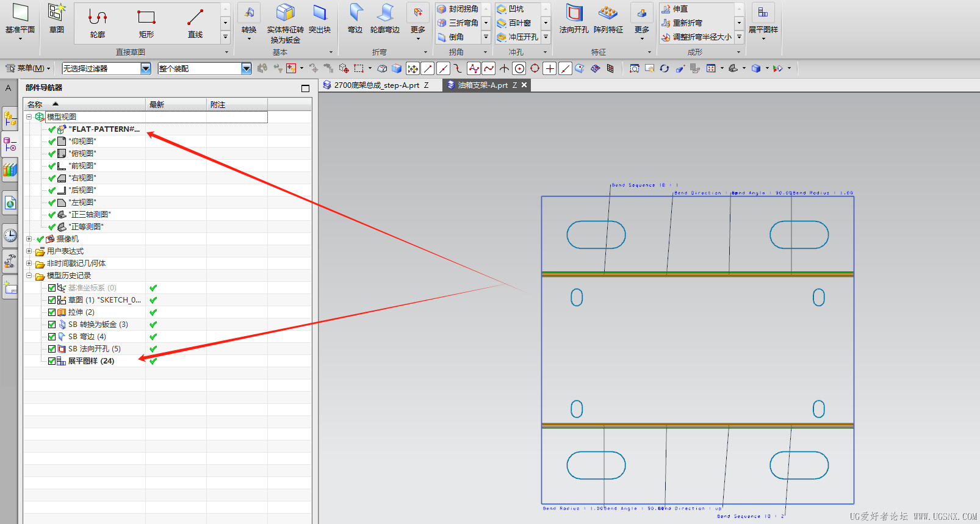This screenshot has width=980, height=524.
Task: Click the 阵列特征 (Pattern Feature) tool
Action: 608,19
